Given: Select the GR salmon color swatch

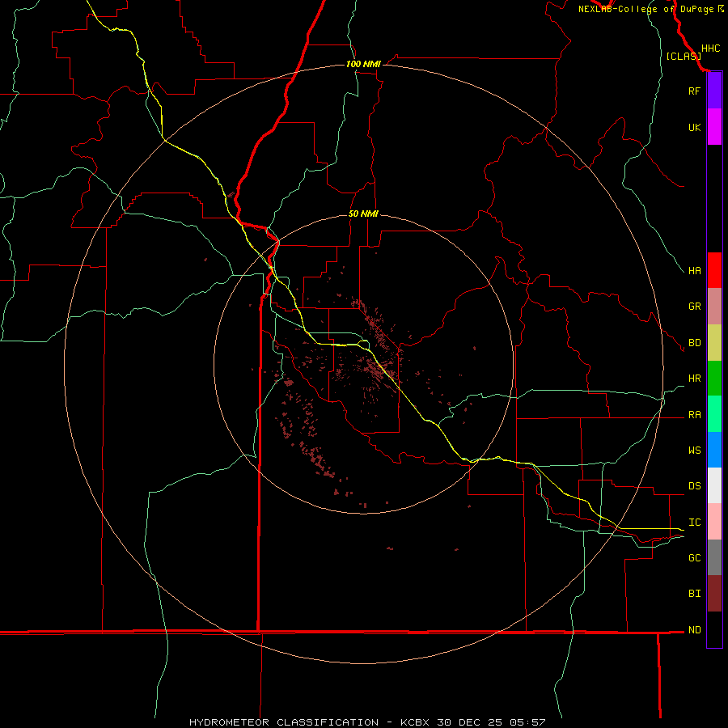Looking at the screenshot, I should 714,307.
